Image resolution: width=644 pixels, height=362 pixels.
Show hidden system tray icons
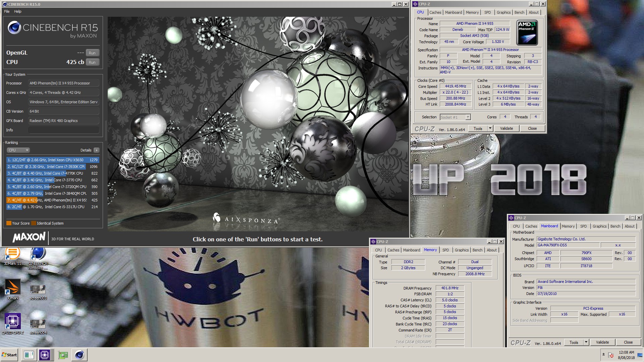coord(603,355)
